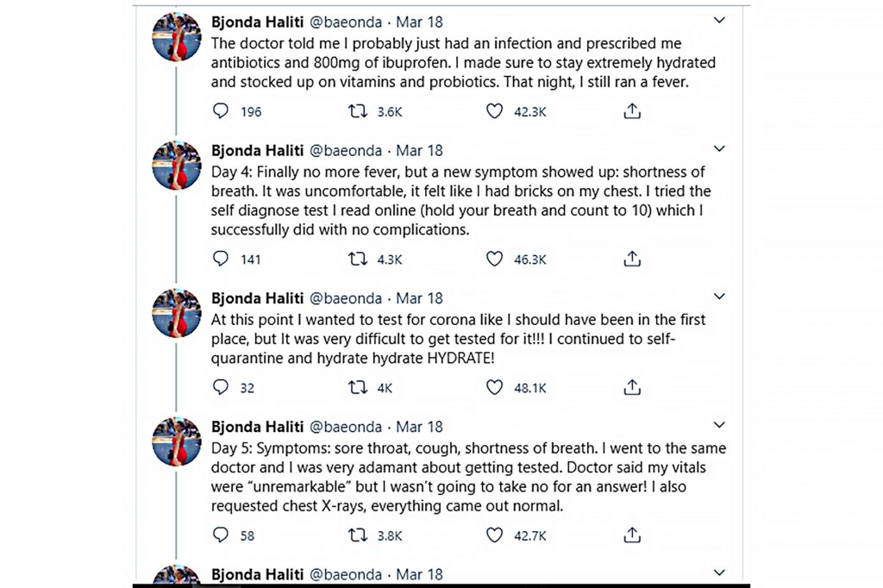This screenshot has width=883, height=588.
Task: Share the Day 4 tweet
Action: [632, 259]
